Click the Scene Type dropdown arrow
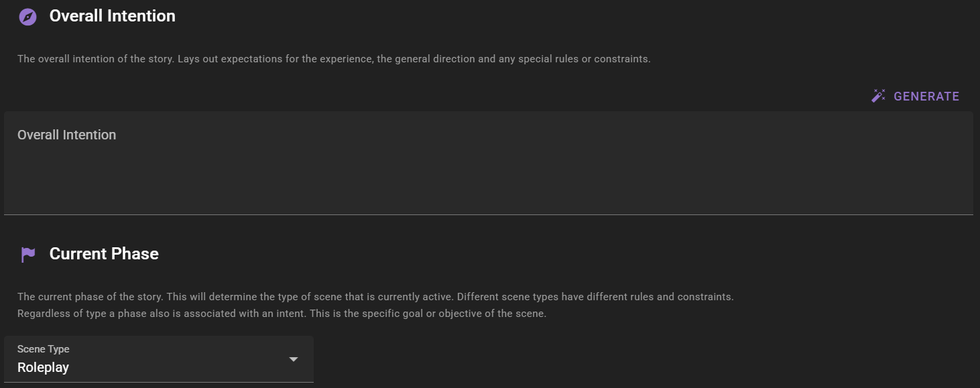 click(x=293, y=359)
